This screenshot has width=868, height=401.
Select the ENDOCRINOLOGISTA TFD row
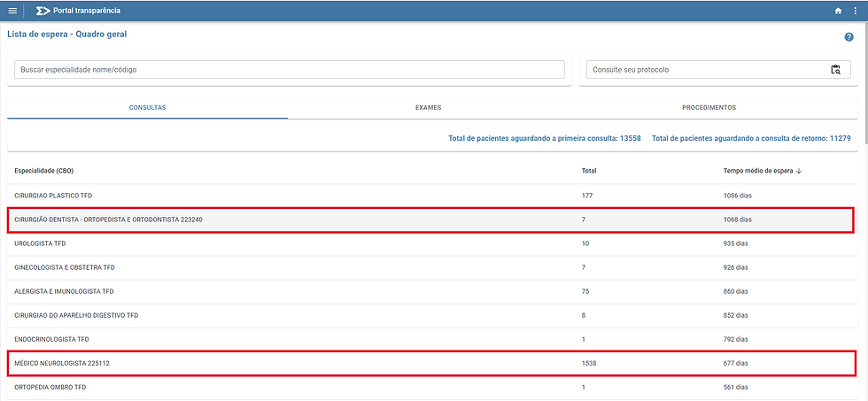pyautogui.click(x=431, y=339)
